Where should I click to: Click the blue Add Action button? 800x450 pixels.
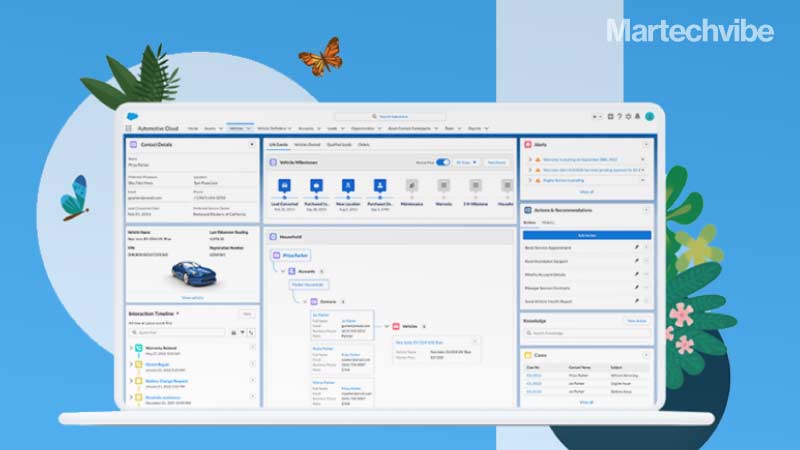[587, 235]
